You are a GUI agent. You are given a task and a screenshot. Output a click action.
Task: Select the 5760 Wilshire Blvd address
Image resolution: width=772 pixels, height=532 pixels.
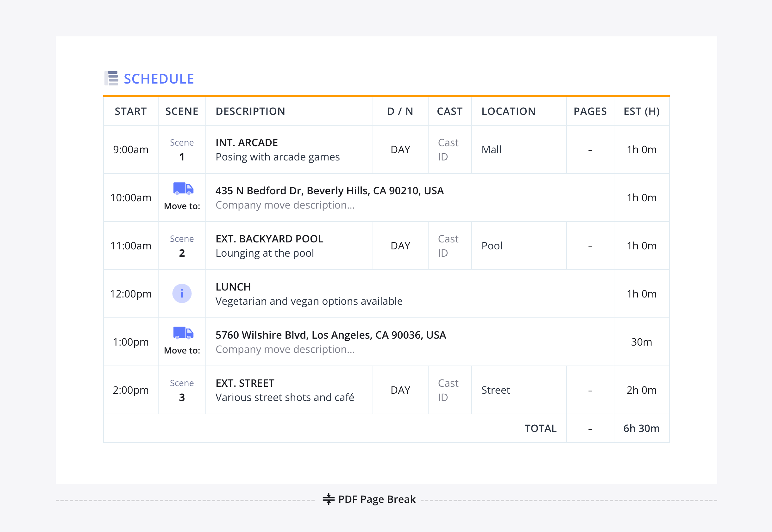click(330, 335)
